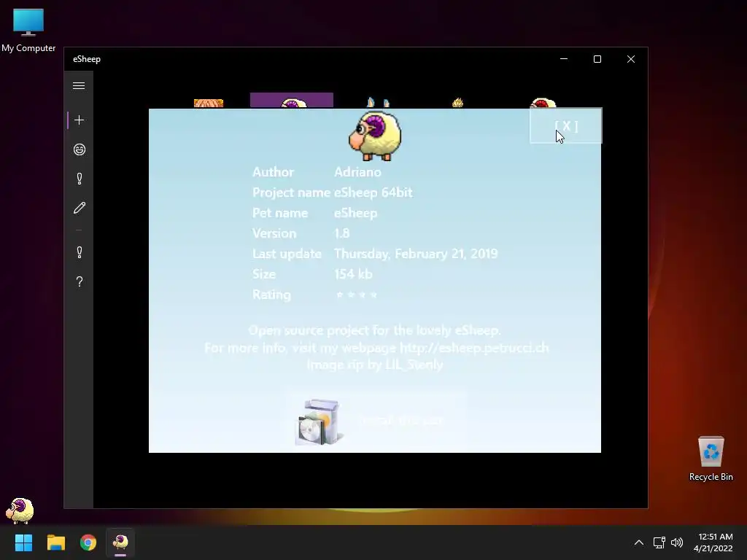Click the webpage link http://esheep.petrucci.ch

tap(474, 348)
